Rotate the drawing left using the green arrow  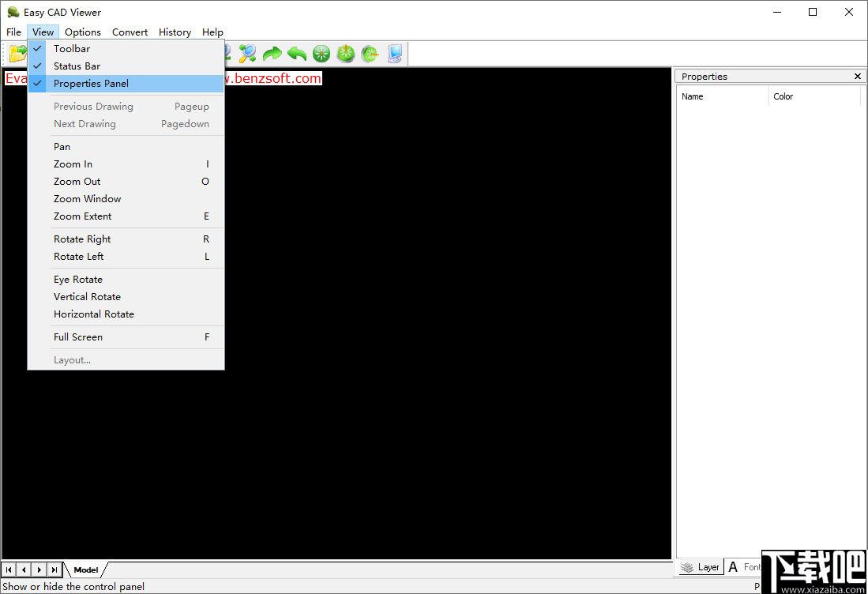pos(297,54)
